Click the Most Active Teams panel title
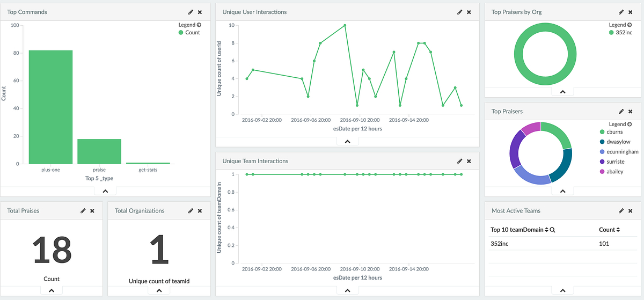This screenshot has width=644, height=300. click(516, 211)
